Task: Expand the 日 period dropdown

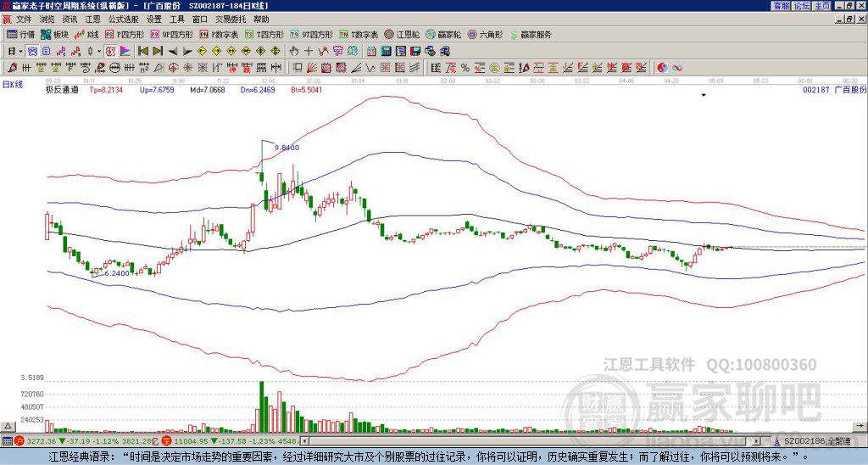Action: 21,52
